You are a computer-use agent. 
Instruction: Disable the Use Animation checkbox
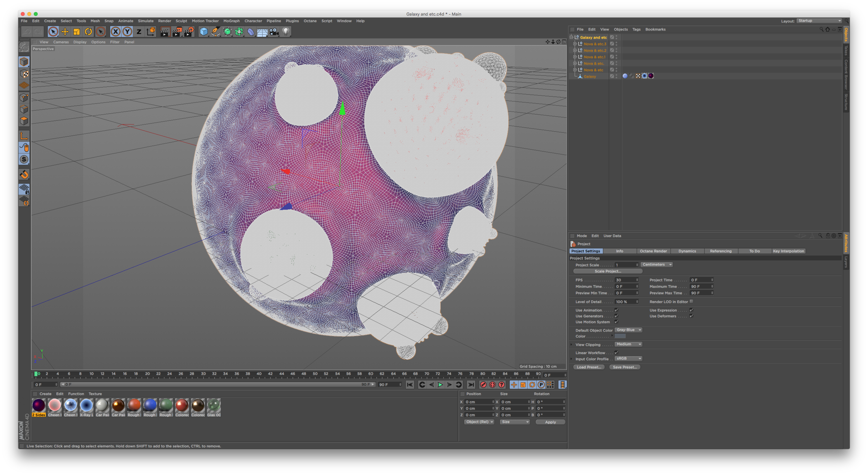(616, 310)
